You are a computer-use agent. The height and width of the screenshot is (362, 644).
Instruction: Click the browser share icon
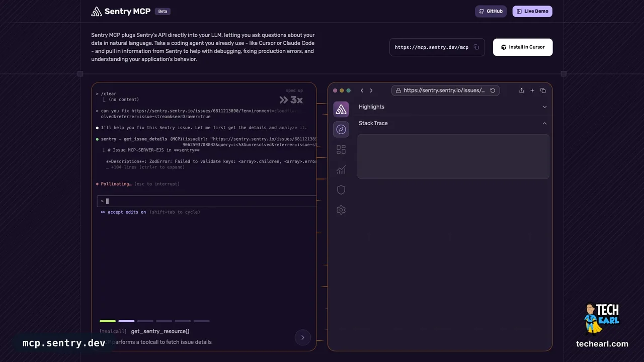(521, 90)
